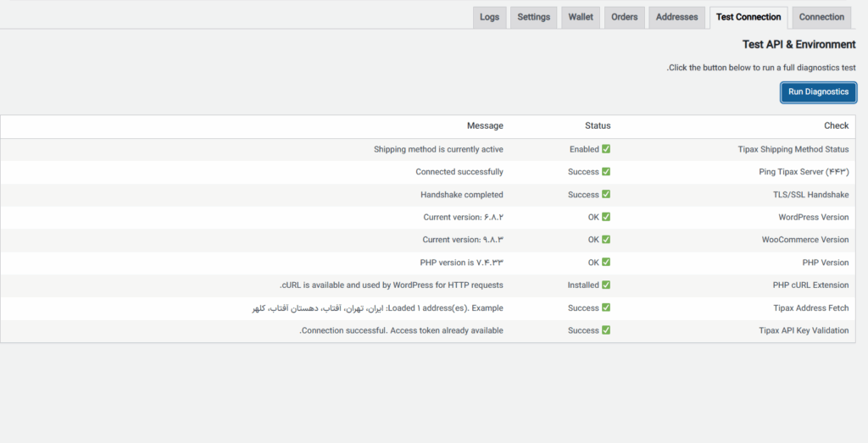
Task: Click green check in Tipax Address Fetch row
Action: pos(606,307)
